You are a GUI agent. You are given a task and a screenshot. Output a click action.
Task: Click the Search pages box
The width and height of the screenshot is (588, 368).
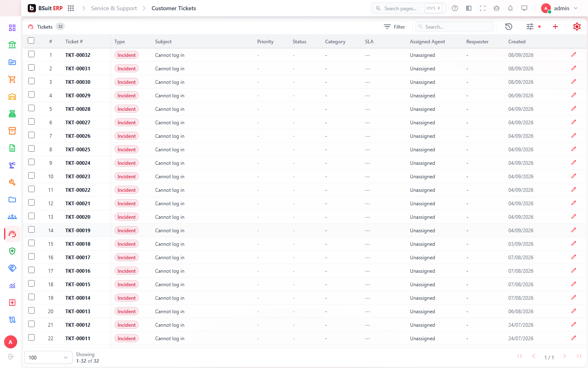coord(408,8)
